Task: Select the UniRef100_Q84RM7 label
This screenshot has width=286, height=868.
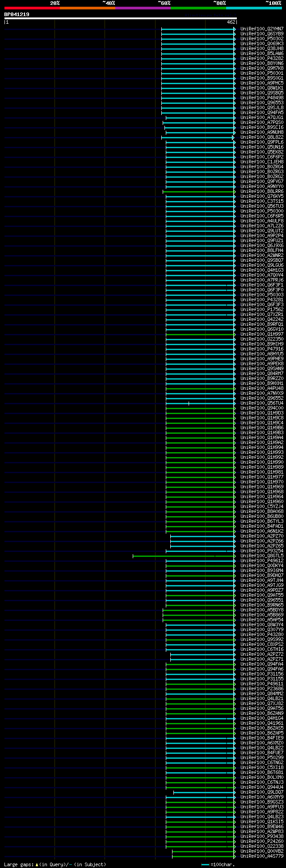Action: [x=262, y=373]
